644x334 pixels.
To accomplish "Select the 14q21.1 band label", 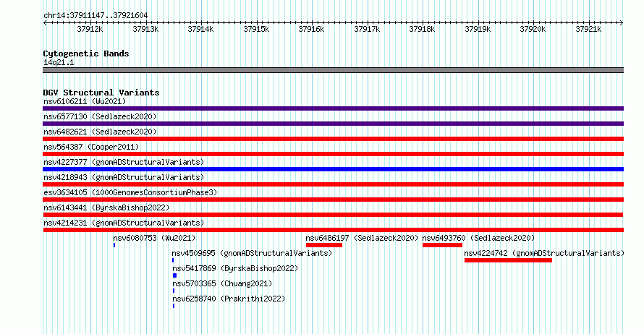I will [59, 62].
